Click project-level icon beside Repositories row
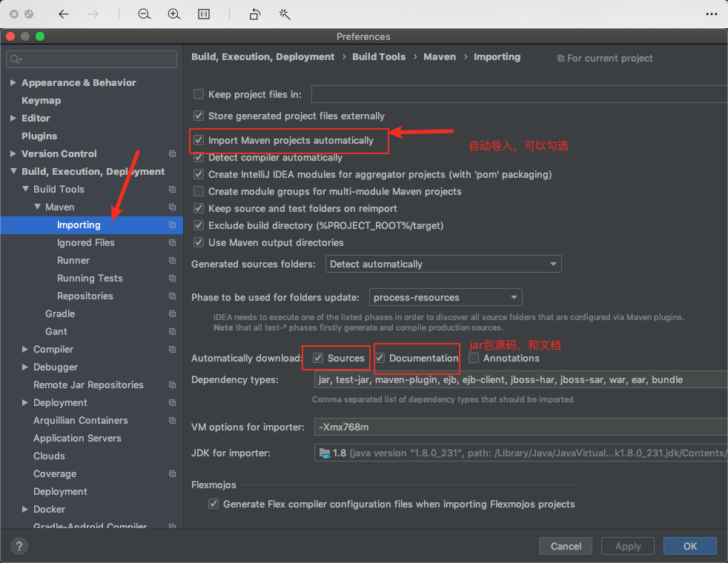This screenshot has width=728, height=563. [172, 296]
